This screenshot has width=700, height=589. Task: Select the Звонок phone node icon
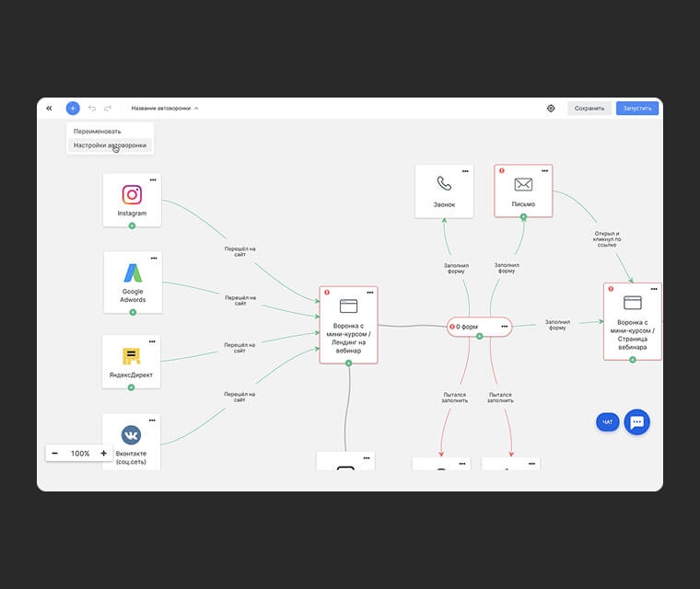[444, 184]
